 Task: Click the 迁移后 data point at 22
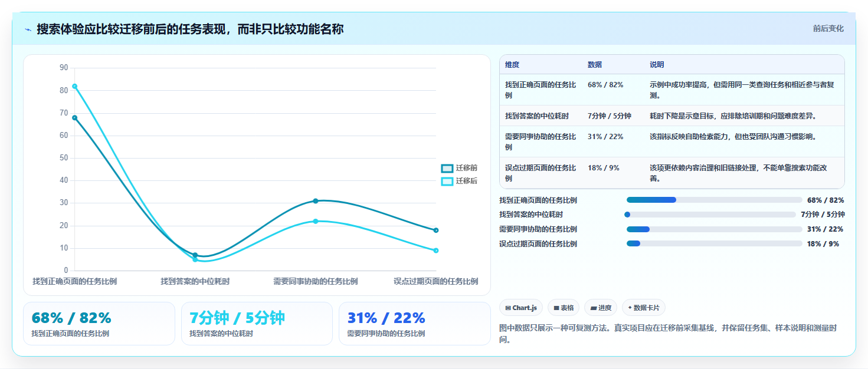(x=316, y=221)
